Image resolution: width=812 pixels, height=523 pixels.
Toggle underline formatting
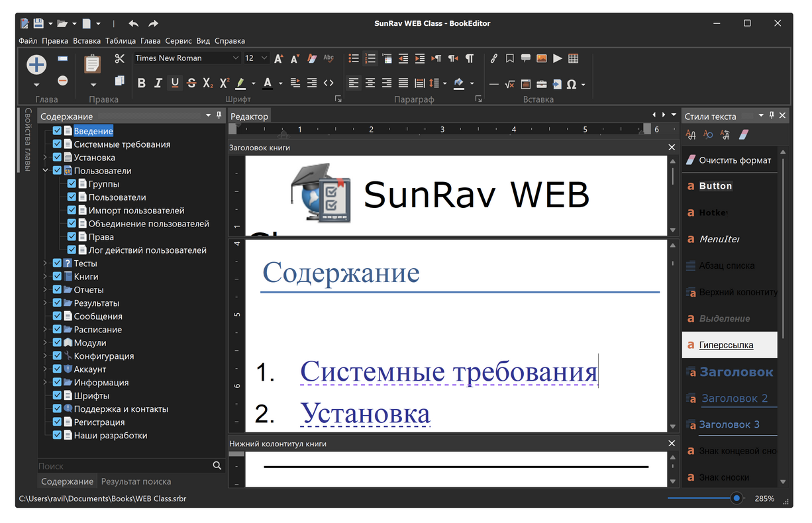point(175,83)
